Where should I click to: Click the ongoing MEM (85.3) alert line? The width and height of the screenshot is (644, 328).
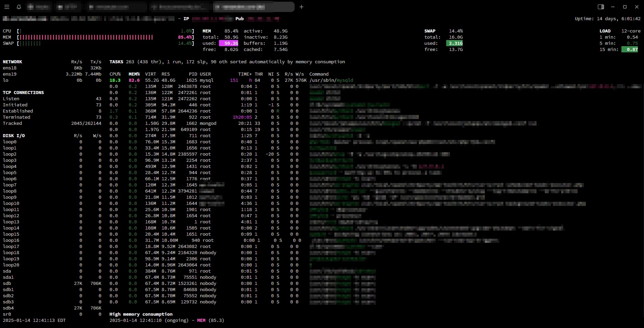[x=167, y=320]
